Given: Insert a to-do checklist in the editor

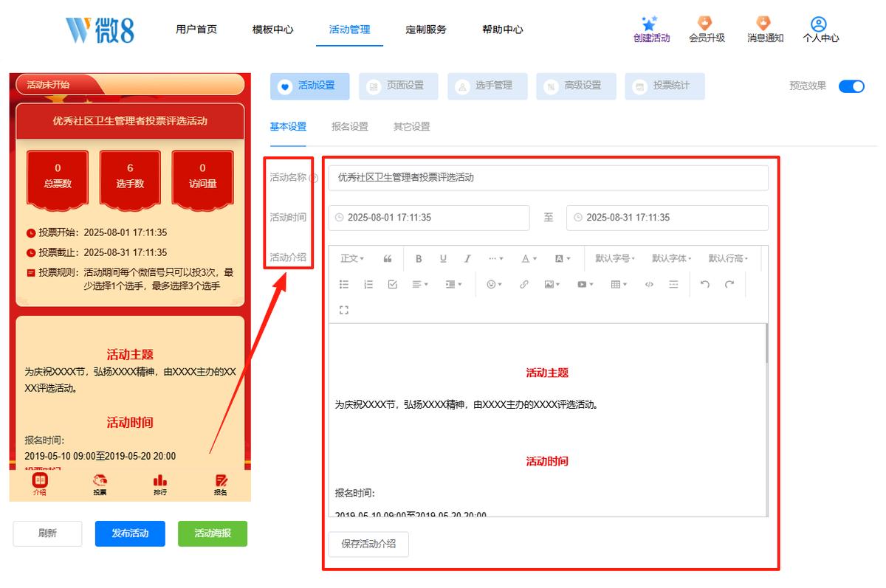Looking at the screenshot, I should coord(393,284).
